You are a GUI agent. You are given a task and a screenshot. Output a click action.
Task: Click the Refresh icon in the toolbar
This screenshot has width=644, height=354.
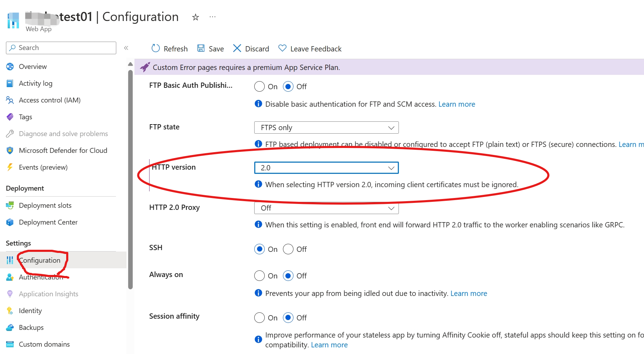click(155, 48)
